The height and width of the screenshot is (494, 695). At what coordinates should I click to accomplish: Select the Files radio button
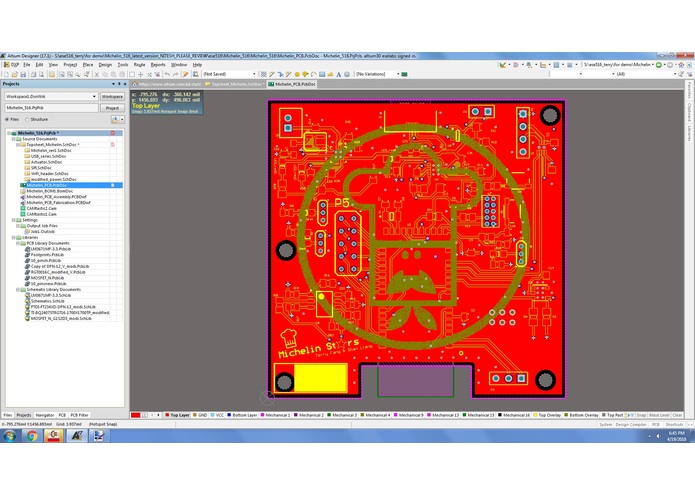7,119
